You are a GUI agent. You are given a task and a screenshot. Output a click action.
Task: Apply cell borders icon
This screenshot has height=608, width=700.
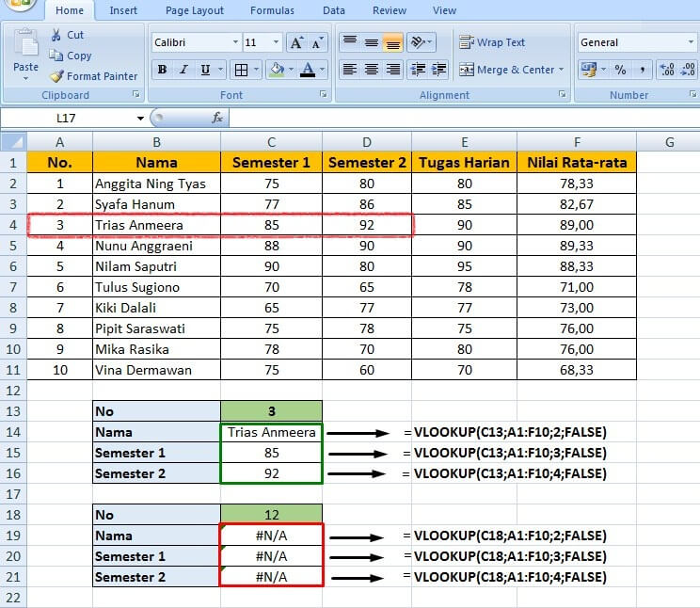coord(241,70)
